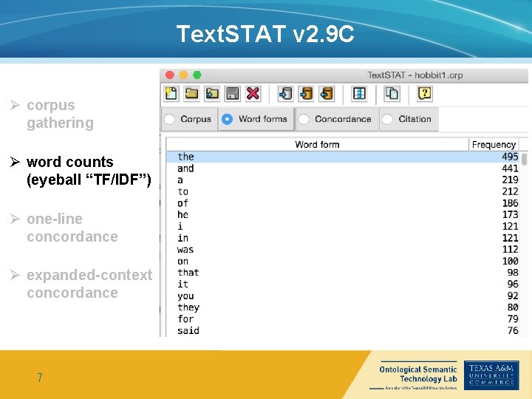Click the frequency value 219
Image resolution: width=532 pixels, height=399 pixels.
click(x=510, y=180)
